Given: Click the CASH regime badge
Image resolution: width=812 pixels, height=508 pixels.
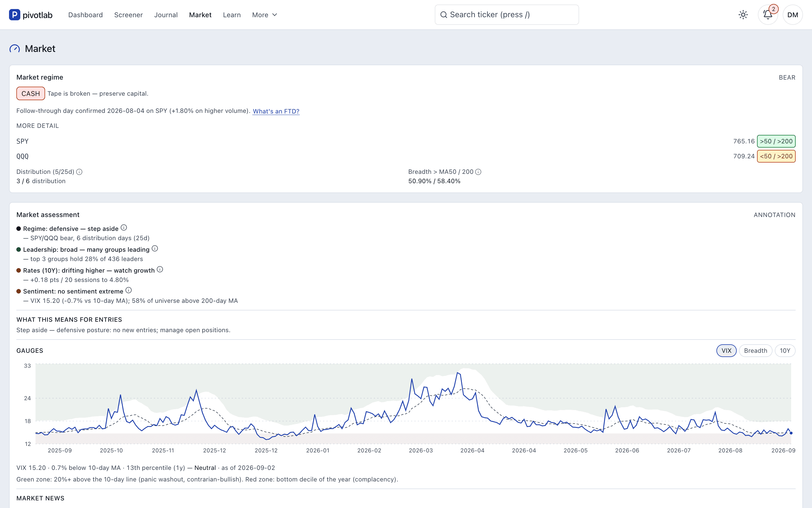Looking at the screenshot, I should 30,93.
